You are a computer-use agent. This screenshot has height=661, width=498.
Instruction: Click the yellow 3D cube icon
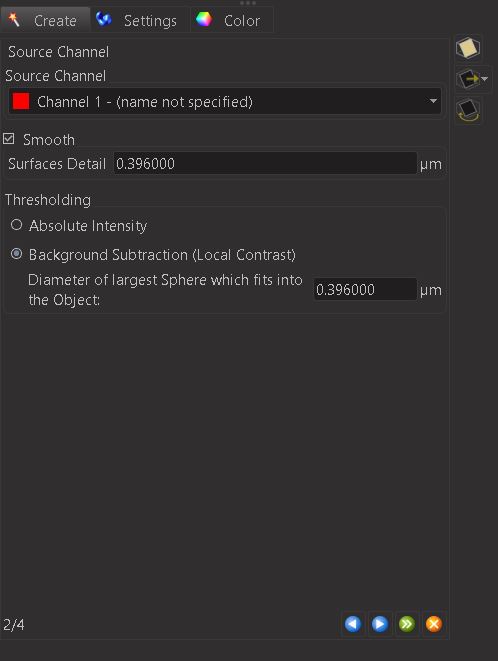(x=468, y=48)
